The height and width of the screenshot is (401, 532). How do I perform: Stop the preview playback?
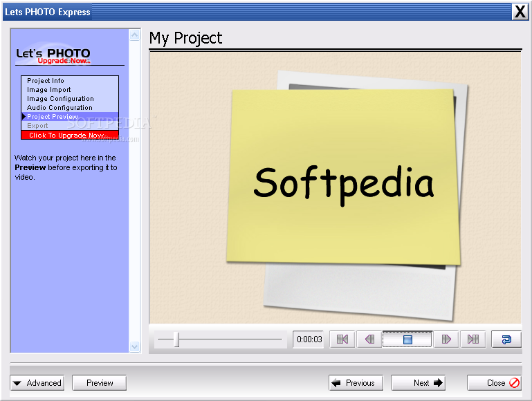pos(407,339)
